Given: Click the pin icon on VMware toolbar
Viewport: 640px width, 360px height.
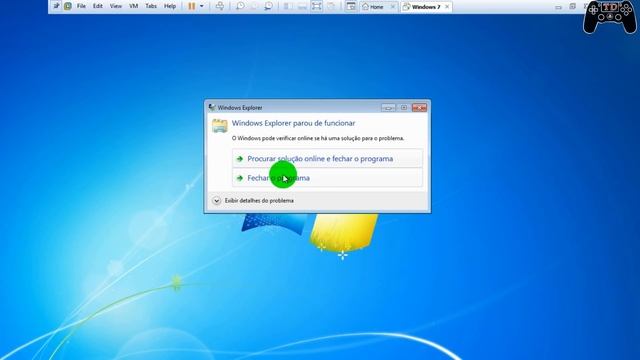Looking at the screenshot, I should pos(56,6).
